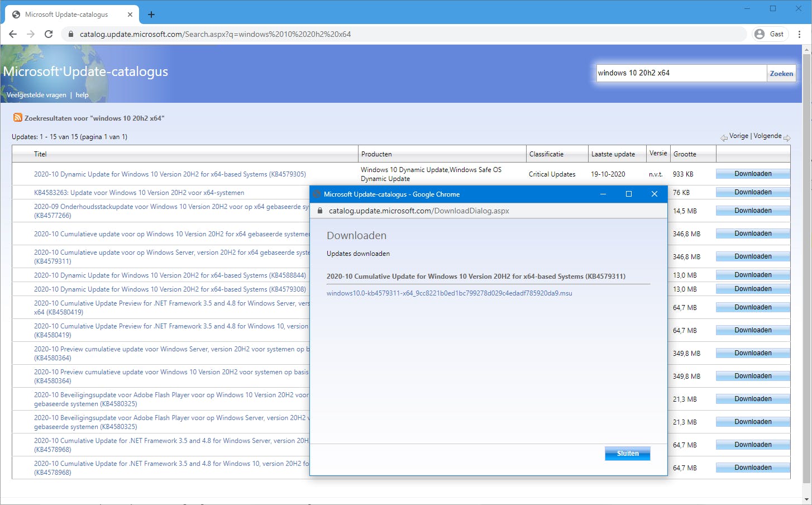Go to Volgende results page
812x505 pixels.
pos(768,136)
